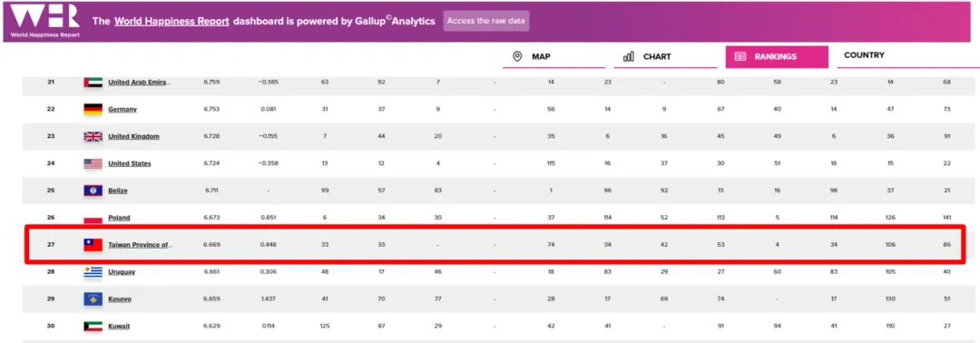The height and width of the screenshot is (343, 980).
Task: Click the Uruguay flag icon
Action: [x=93, y=272]
